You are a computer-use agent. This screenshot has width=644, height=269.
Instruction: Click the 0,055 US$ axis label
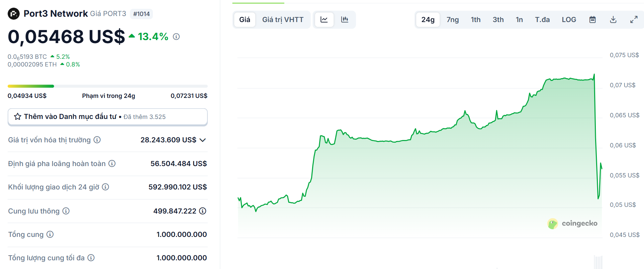click(x=625, y=175)
